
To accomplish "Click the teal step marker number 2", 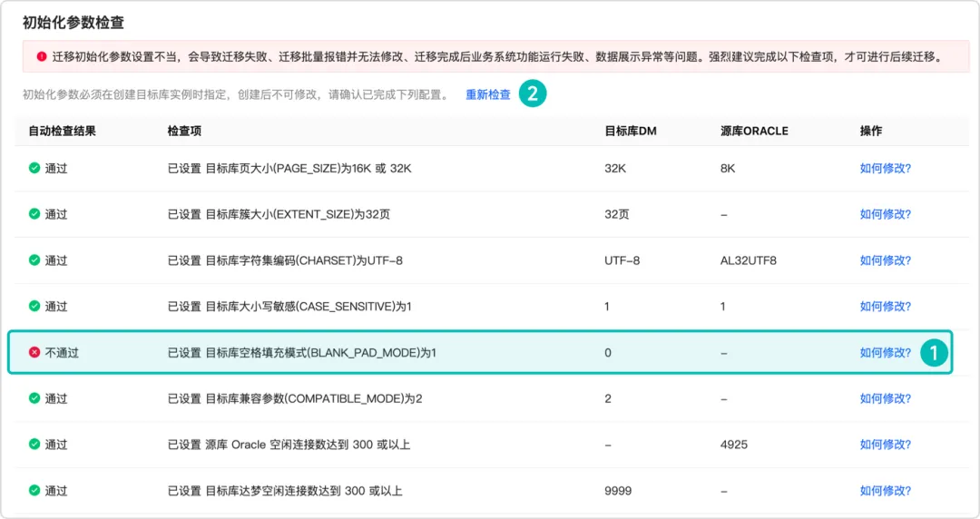I will pyautogui.click(x=533, y=93).
